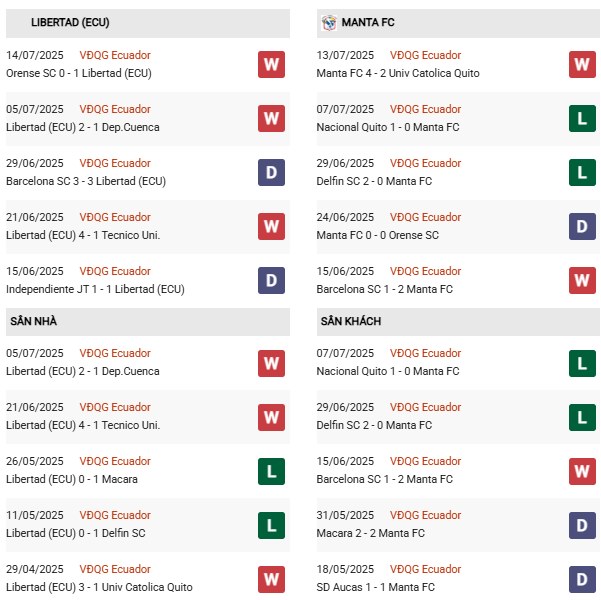The height and width of the screenshot is (600, 601).
Task: Click D badge for SD Aucas 1-1 Manta FC
Action: (x=583, y=579)
